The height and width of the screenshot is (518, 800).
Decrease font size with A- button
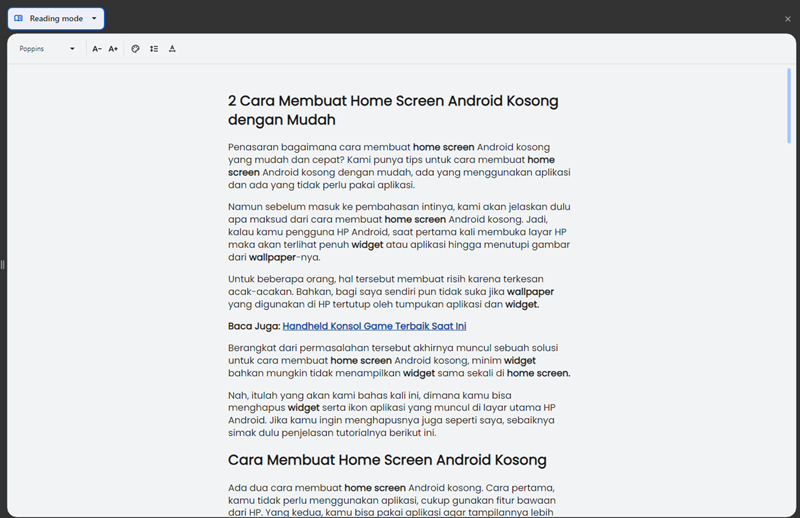pos(97,48)
